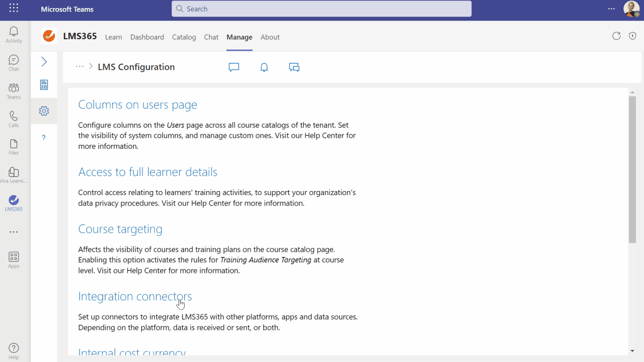Click the LMS365 settings gear icon
Image resolution: width=644 pixels, height=362 pixels.
click(x=44, y=111)
